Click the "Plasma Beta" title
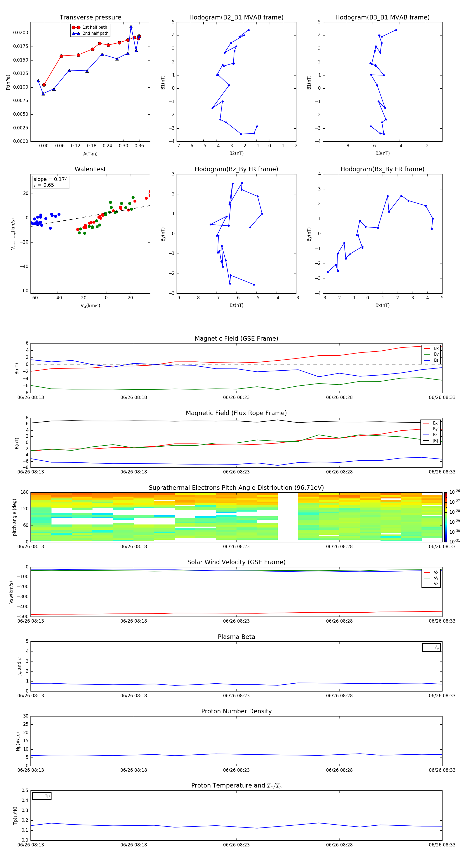The height and width of the screenshot is (868, 473). (x=236, y=637)
